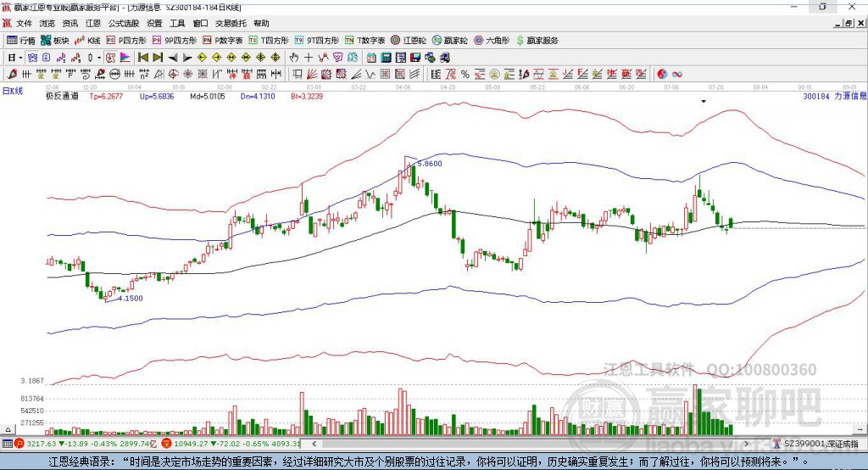Open 赢家服务 with dollar icon
Screen dimensions: 868x470
[x=537, y=41]
